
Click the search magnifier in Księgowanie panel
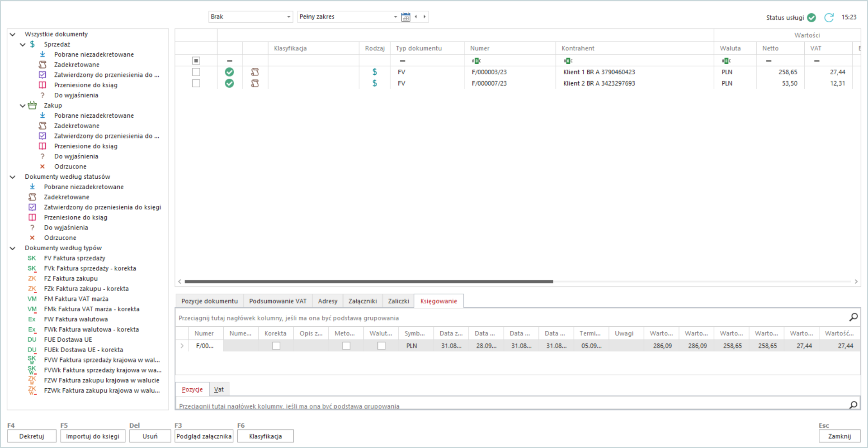click(x=853, y=317)
